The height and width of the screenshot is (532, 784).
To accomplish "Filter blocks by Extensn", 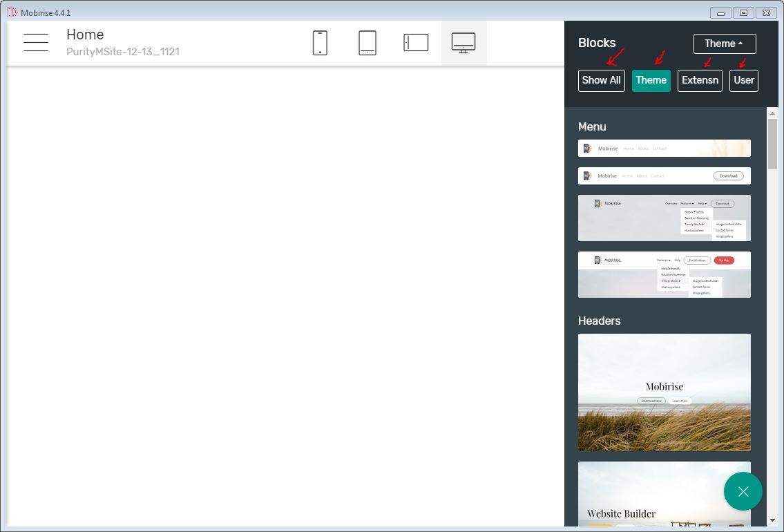I will (x=700, y=80).
